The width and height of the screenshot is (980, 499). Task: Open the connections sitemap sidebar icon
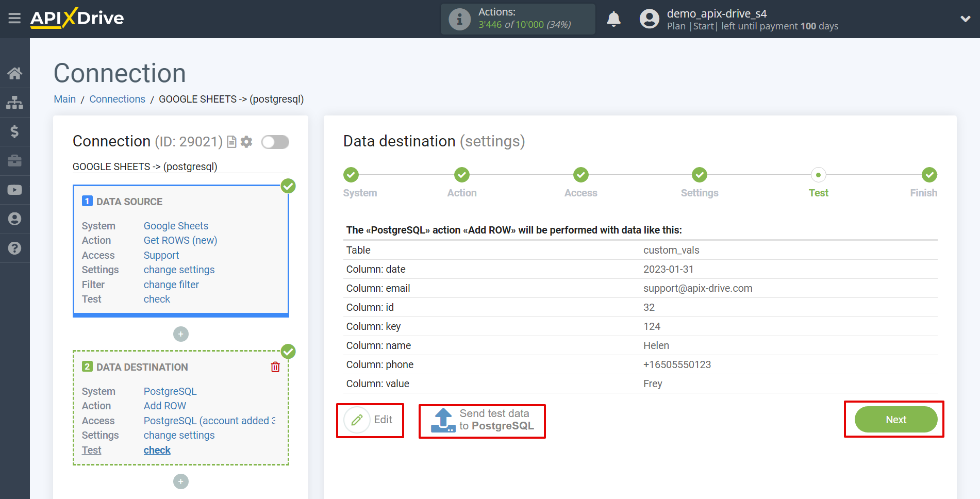14,103
